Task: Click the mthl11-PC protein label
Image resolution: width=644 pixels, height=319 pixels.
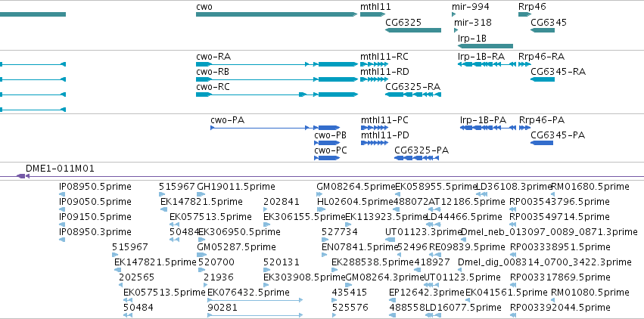Action: point(385,120)
